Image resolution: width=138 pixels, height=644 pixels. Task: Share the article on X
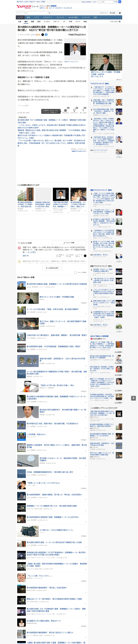[43, 35]
